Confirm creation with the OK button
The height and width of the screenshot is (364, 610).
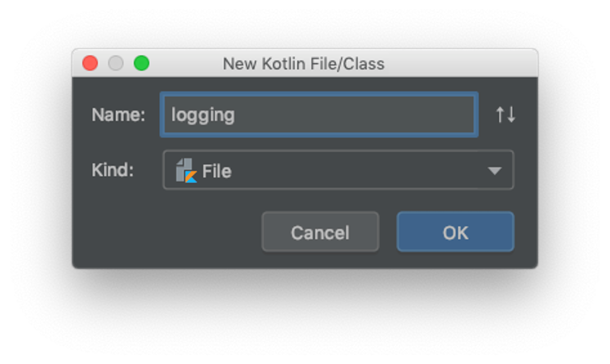click(x=456, y=232)
